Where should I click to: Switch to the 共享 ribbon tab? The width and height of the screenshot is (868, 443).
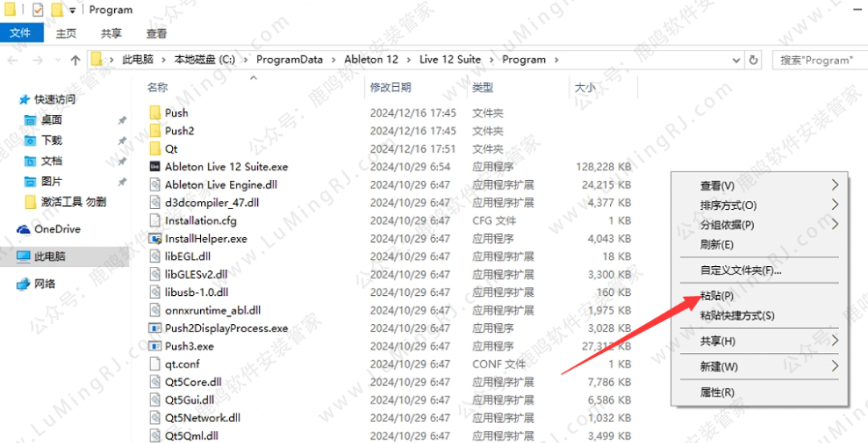coord(111,33)
